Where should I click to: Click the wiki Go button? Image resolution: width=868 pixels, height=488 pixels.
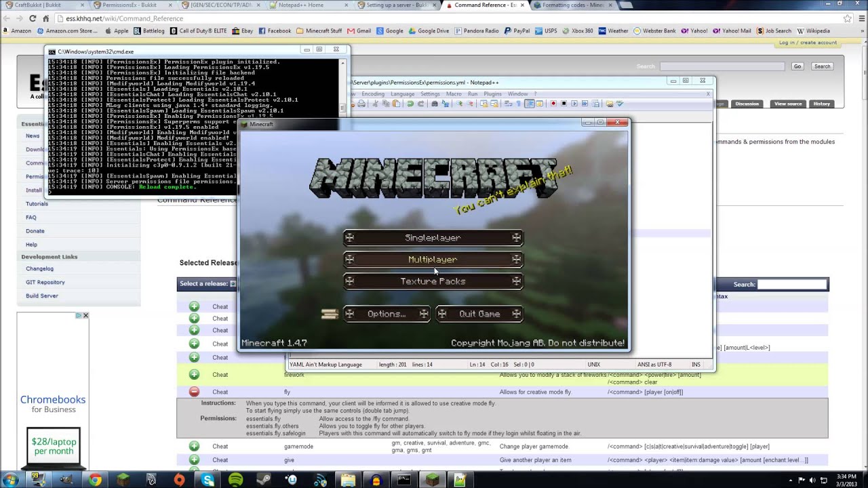[797, 66]
